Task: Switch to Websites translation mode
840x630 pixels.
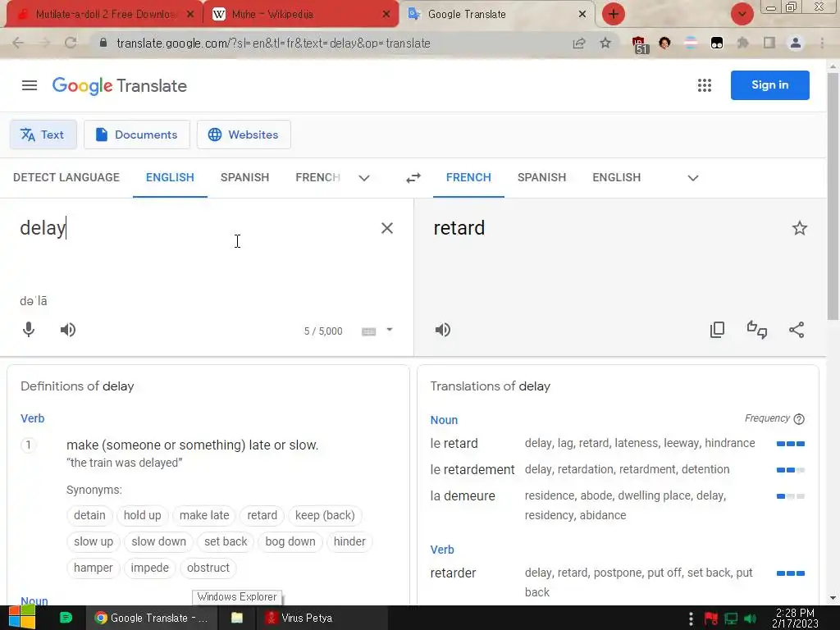Action: pyautogui.click(x=244, y=135)
